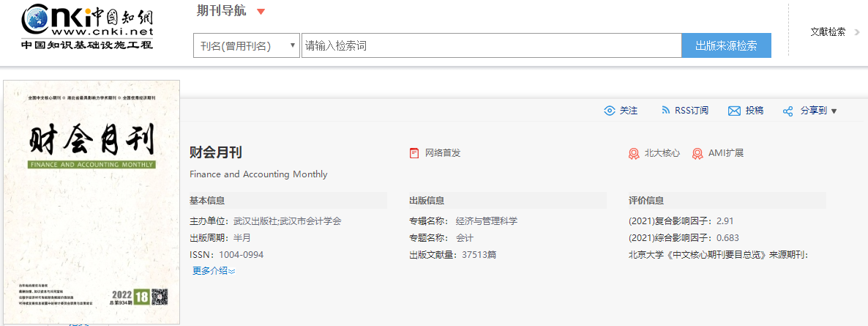Click 专辑名称 经济与管理科学
This screenshot has width=868, height=326.
[463, 221]
